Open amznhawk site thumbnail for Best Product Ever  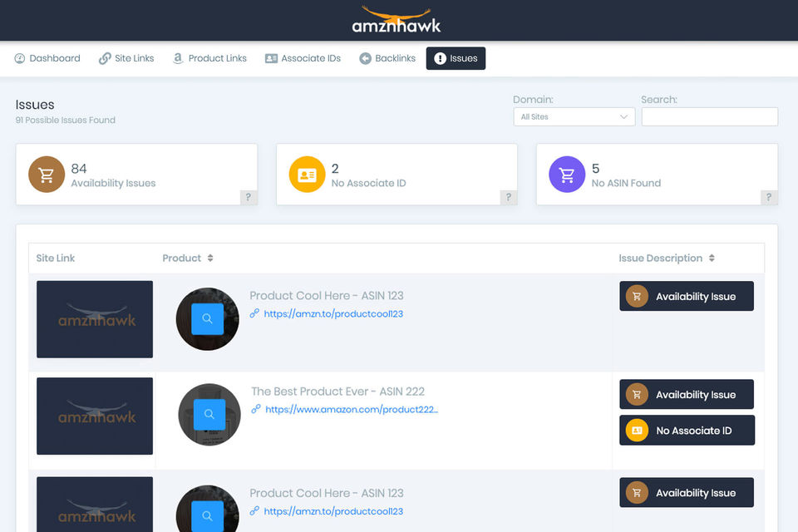pos(95,416)
